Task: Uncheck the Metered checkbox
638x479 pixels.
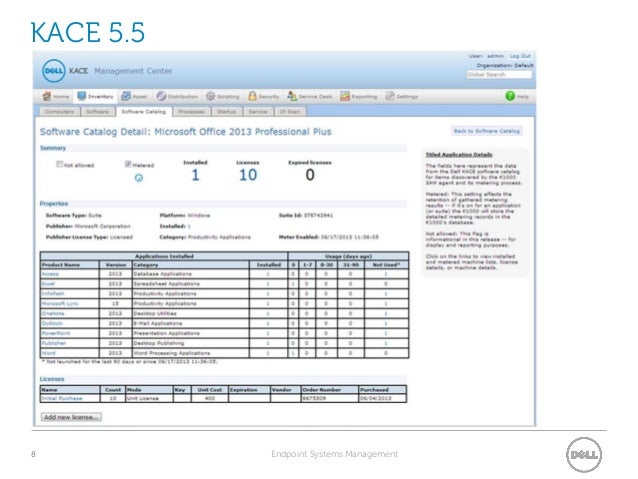Action: coord(128,164)
